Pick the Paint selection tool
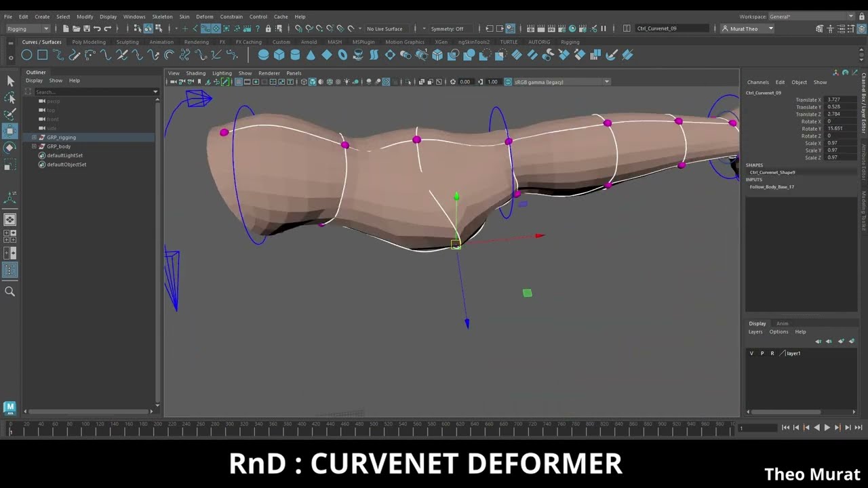Screen dimensions: 868x488 (x=10, y=114)
